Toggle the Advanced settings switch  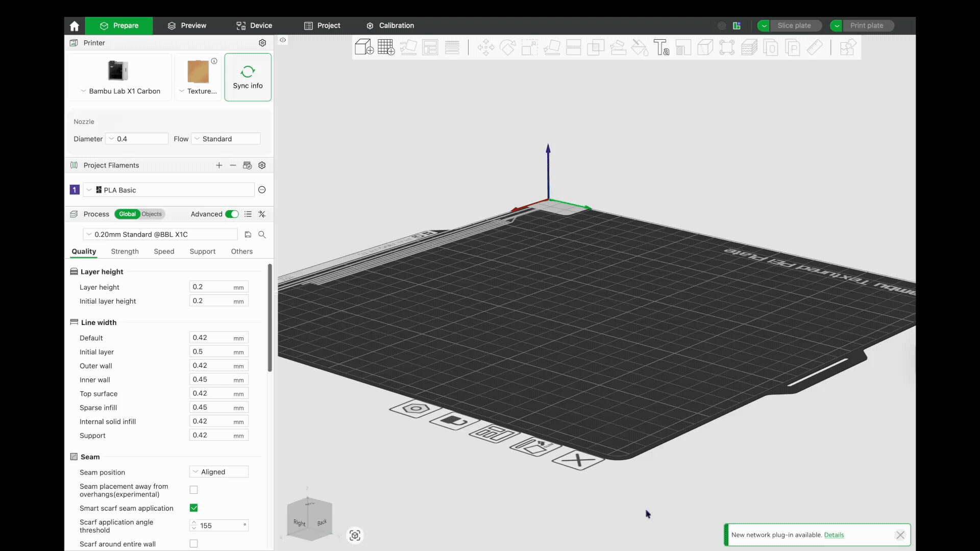[x=232, y=214]
